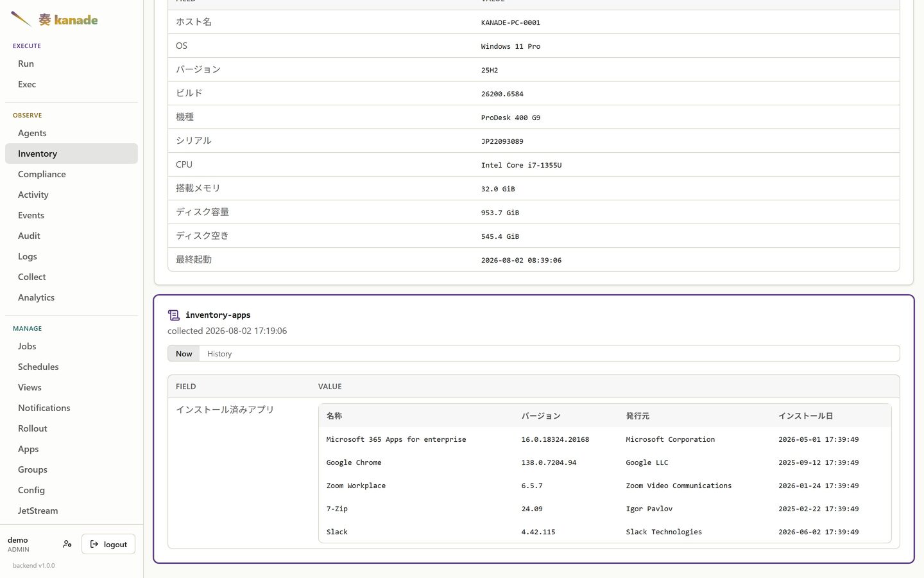The image size is (924, 578).
Task: Click the インストール日 column header
Action: (x=806, y=416)
